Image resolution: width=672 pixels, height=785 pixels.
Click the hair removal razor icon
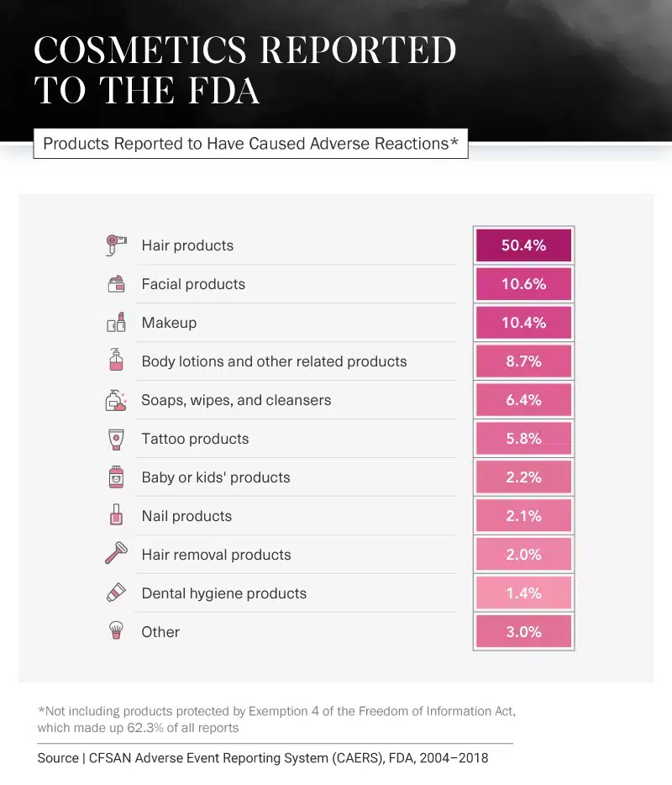point(116,554)
